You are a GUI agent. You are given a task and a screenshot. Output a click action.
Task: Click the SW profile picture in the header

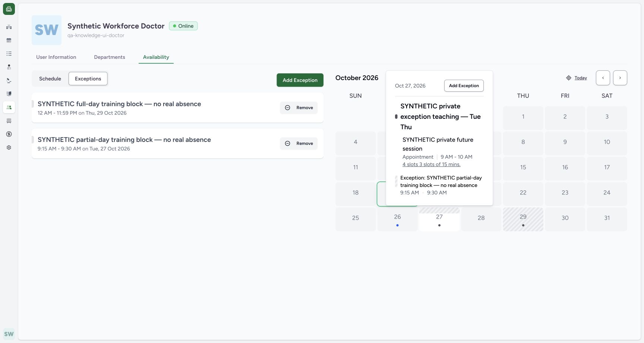coord(47,30)
